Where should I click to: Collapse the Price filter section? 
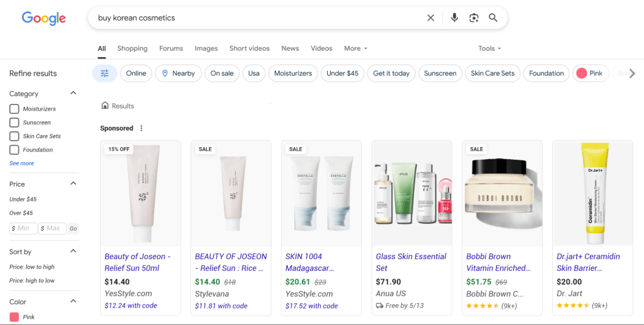pos(73,184)
